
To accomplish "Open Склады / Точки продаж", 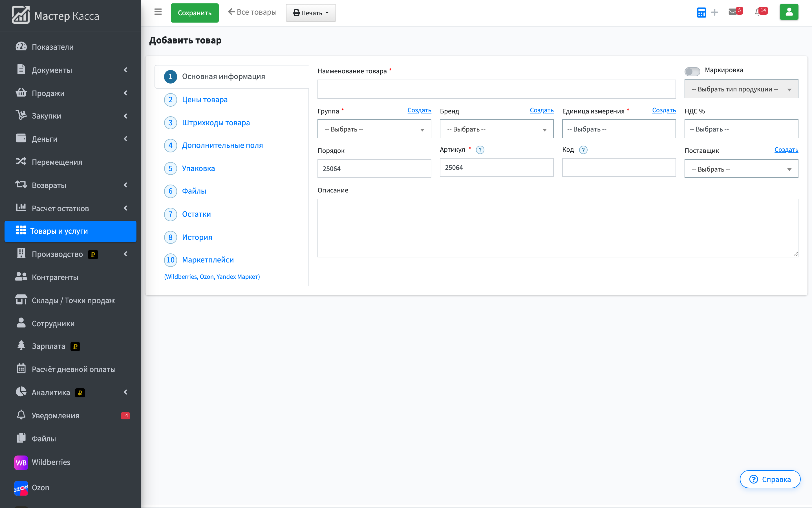I will [x=70, y=300].
